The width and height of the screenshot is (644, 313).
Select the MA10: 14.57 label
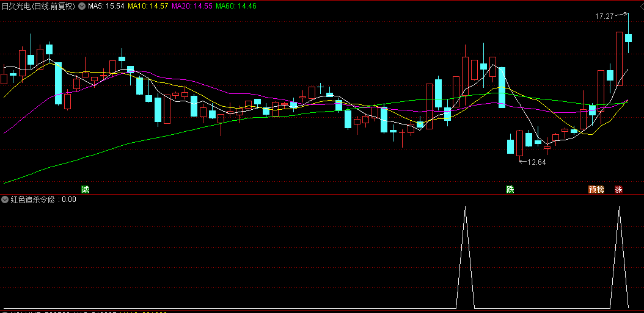pos(148,6)
